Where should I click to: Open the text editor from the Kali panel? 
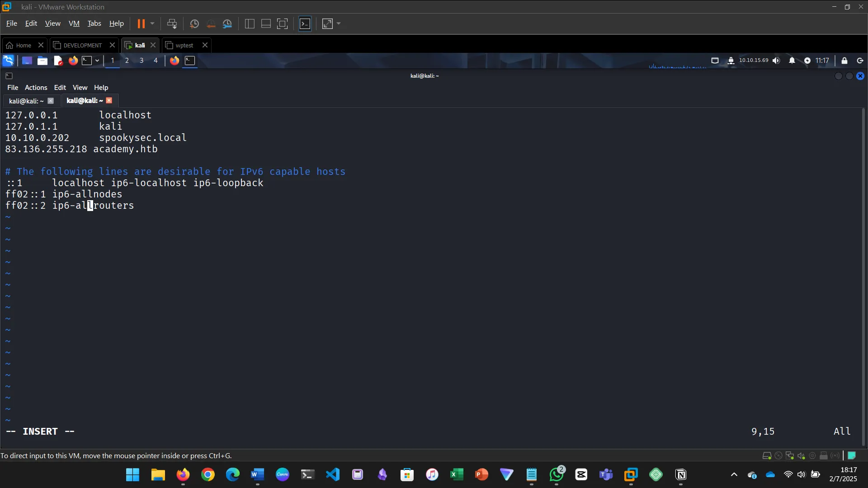(58, 61)
